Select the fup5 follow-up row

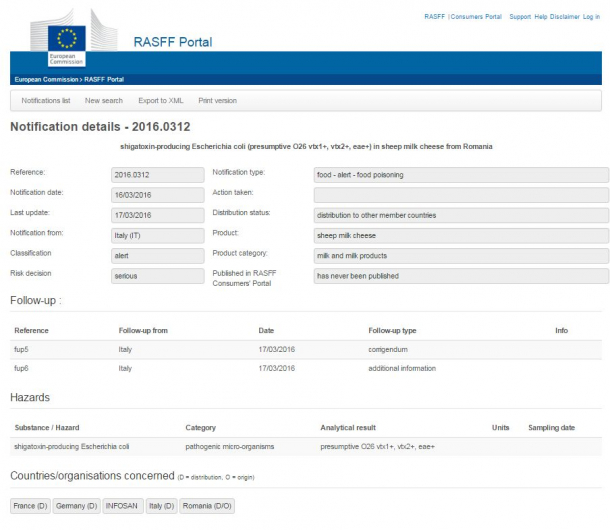point(306,349)
